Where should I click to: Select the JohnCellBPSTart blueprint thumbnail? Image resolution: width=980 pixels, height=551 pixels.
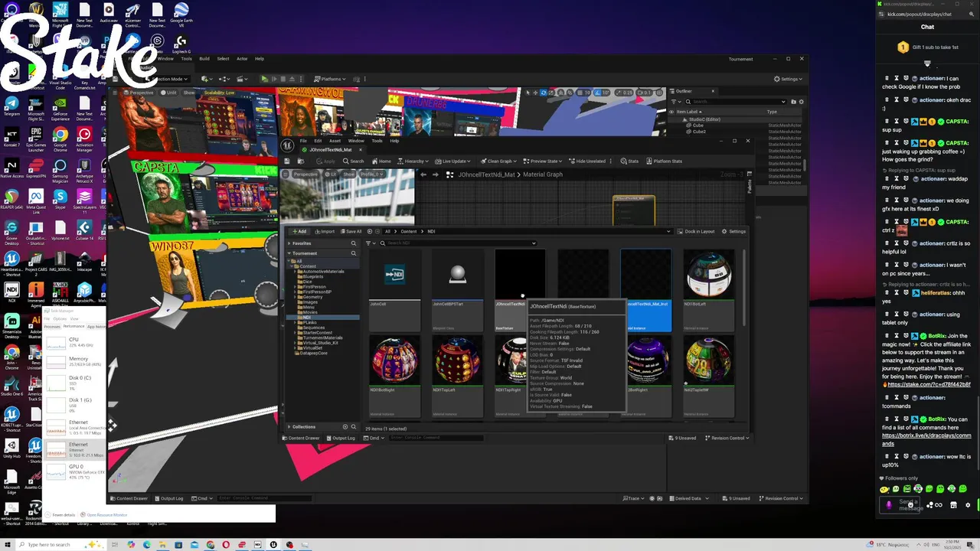click(457, 274)
